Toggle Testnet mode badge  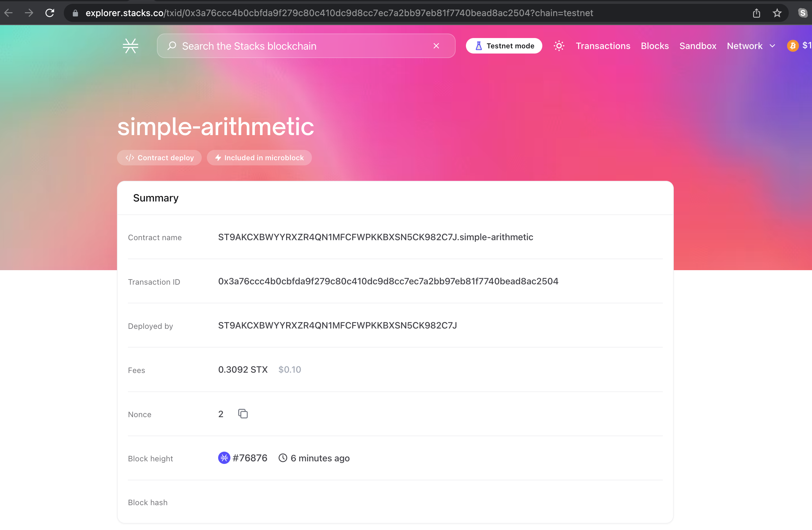click(x=504, y=46)
